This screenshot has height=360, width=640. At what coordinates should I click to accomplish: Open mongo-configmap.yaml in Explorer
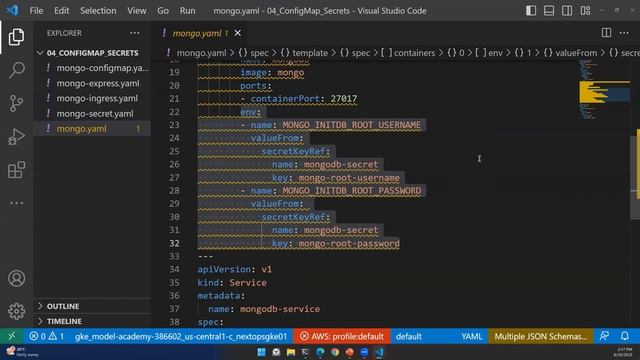click(92, 68)
